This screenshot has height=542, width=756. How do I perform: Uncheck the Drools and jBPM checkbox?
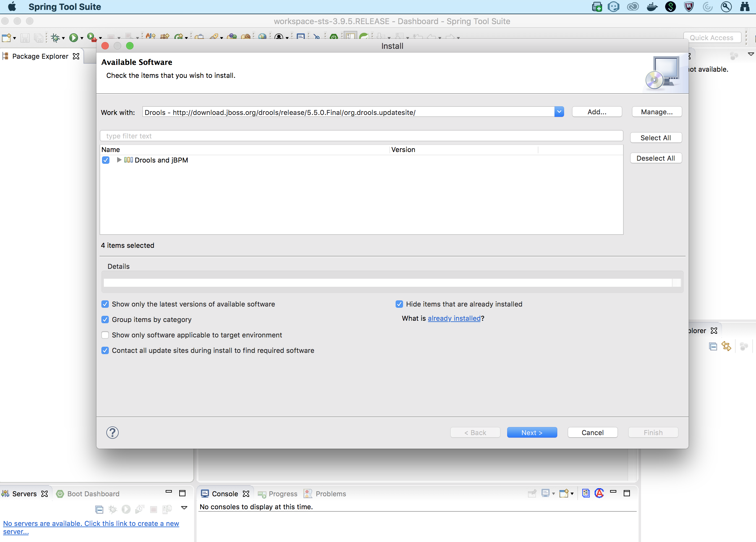(106, 160)
